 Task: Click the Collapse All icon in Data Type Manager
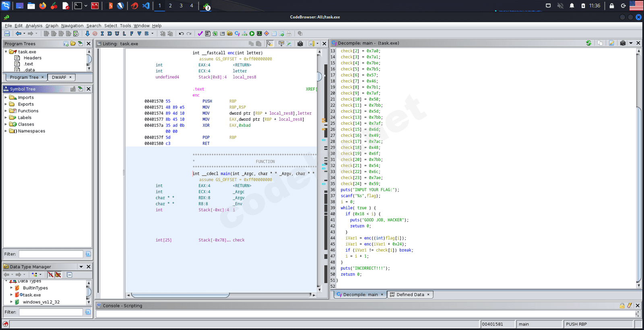tap(70, 275)
